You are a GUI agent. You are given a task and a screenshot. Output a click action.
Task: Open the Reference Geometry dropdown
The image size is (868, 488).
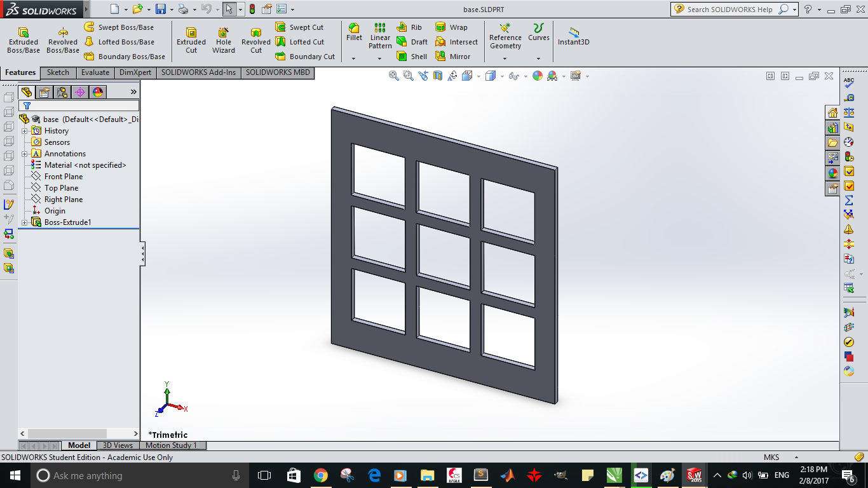tap(505, 58)
